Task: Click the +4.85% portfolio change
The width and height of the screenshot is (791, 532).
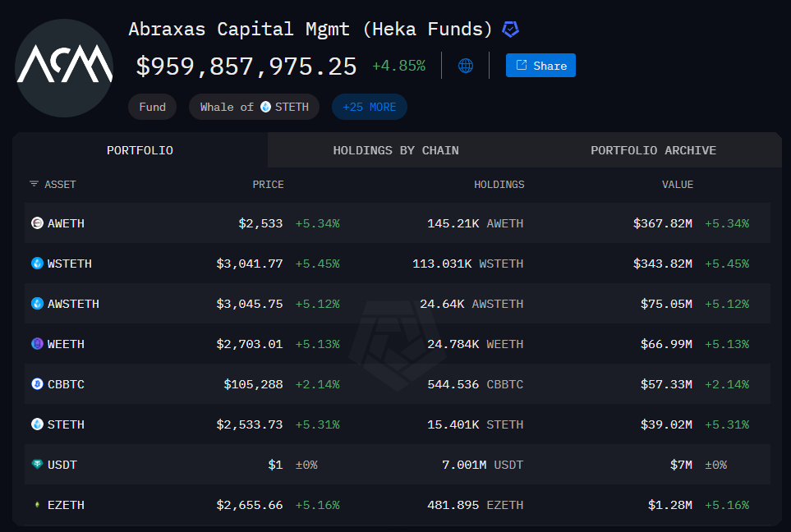Action: click(x=398, y=66)
